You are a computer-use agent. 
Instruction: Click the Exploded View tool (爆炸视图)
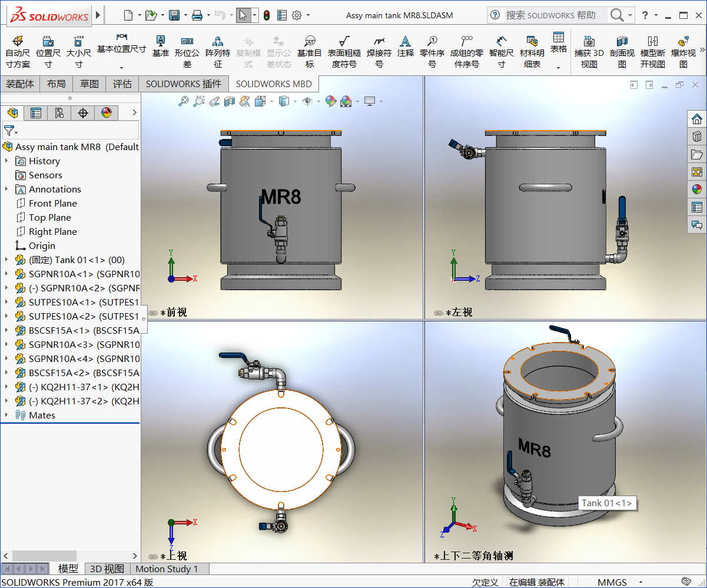pyautogui.click(x=683, y=52)
